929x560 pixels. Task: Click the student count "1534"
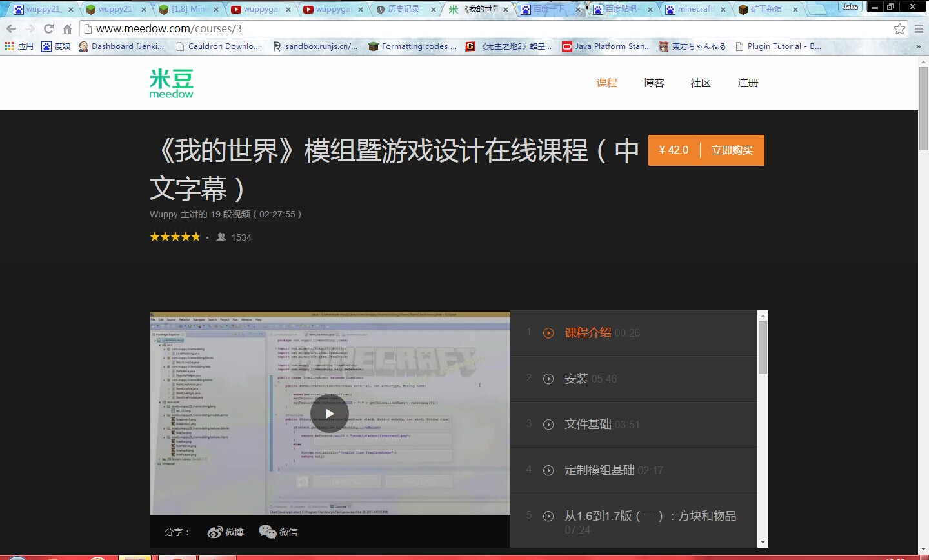[x=241, y=237]
